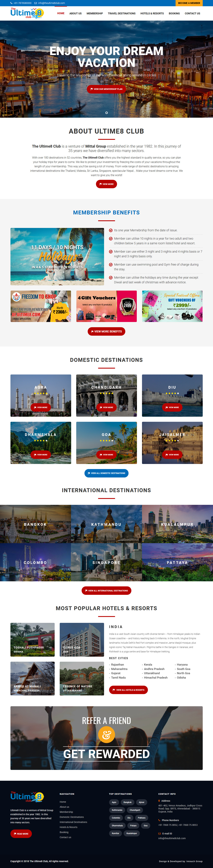Viewport: 213px width, 868px height.
Task: Click the footer Ultime8 club logo
Action: [27, 797]
